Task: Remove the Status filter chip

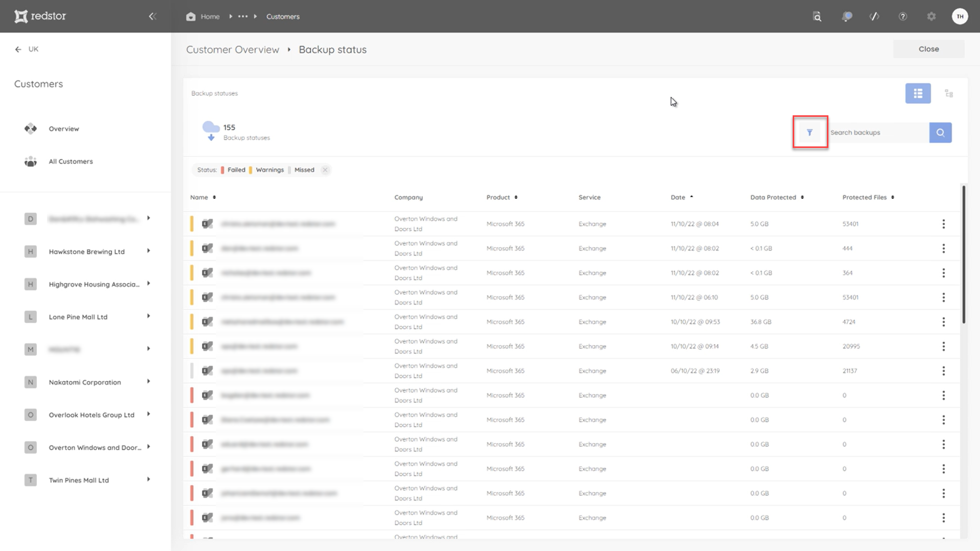Action: [325, 170]
